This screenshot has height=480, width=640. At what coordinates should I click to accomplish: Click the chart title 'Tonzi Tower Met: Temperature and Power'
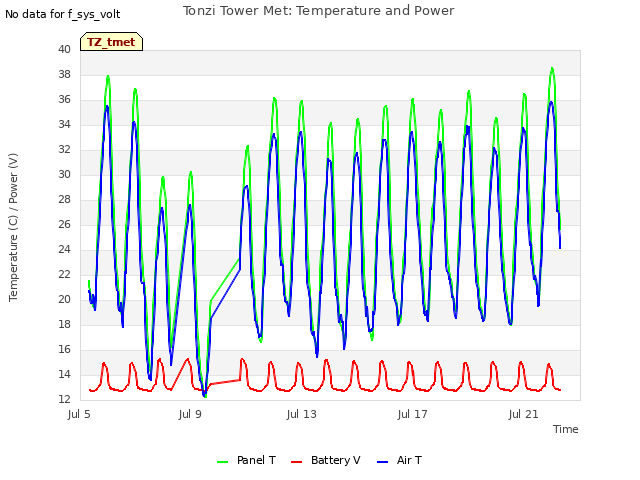318,11
